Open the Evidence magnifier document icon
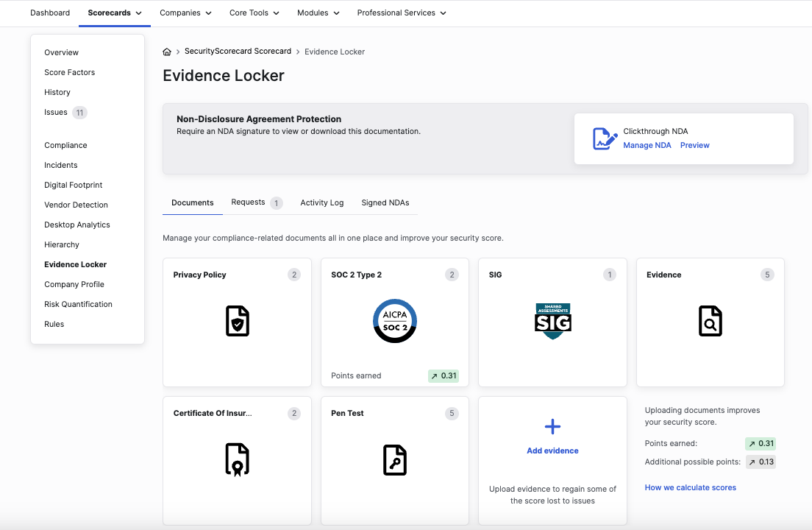The image size is (812, 530). click(x=710, y=321)
